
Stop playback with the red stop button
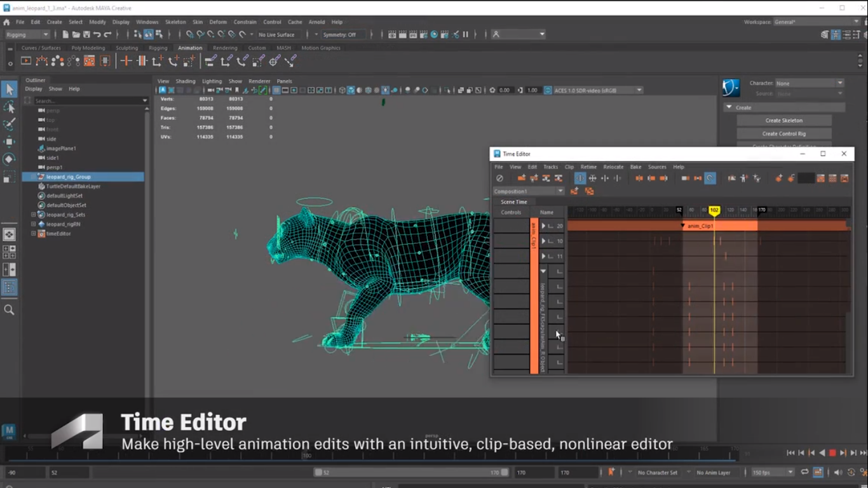click(x=832, y=453)
